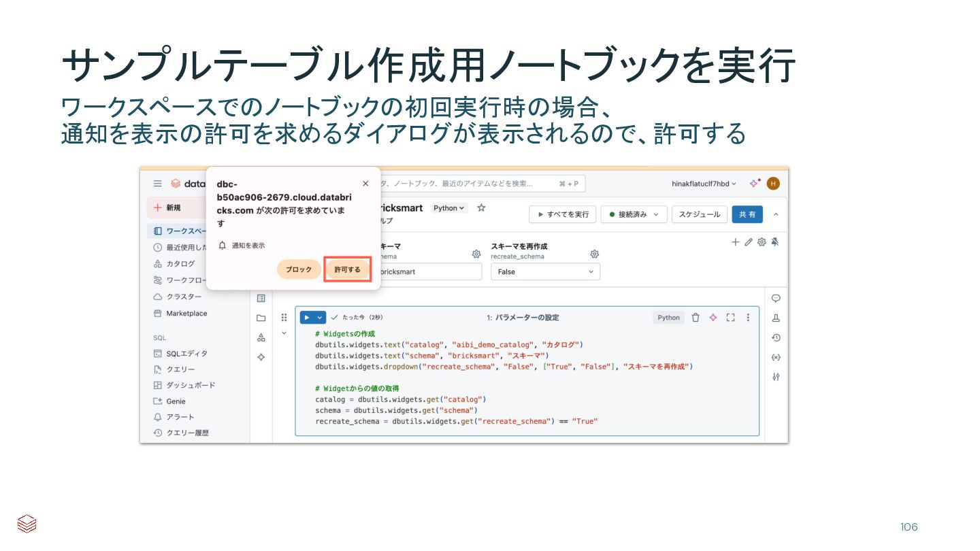Grab the cell drag handle icon
This screenshot has height=551, width=980.
tap(284, 318)
